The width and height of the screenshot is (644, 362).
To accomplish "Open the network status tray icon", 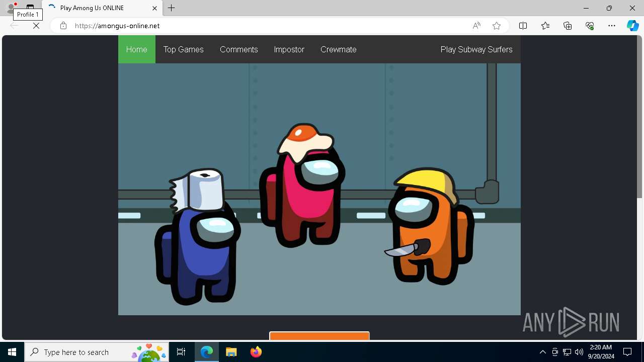I will tap(567, 352).
